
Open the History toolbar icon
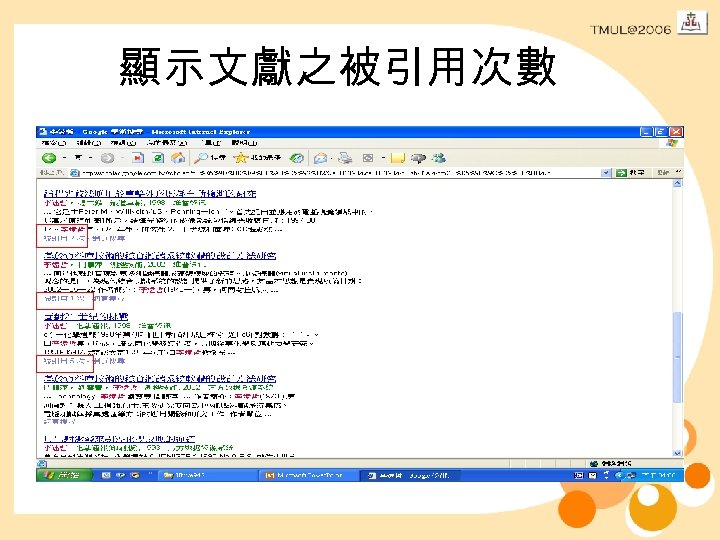coord(297,158)
